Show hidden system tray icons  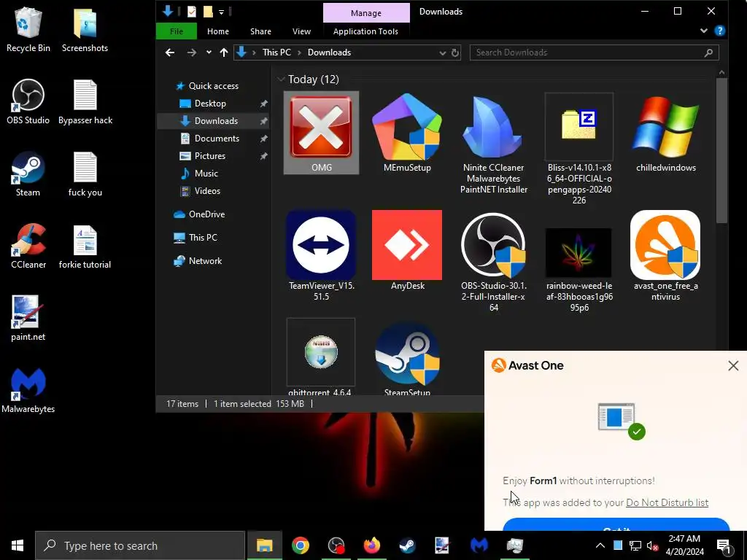[600, 545]
